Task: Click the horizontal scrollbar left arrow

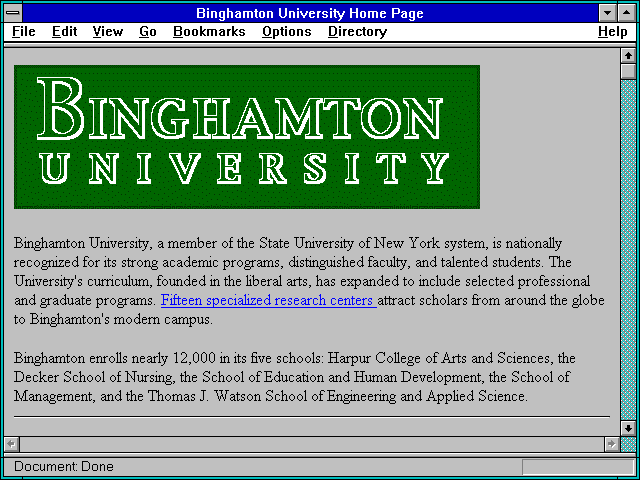Action: 11,444
